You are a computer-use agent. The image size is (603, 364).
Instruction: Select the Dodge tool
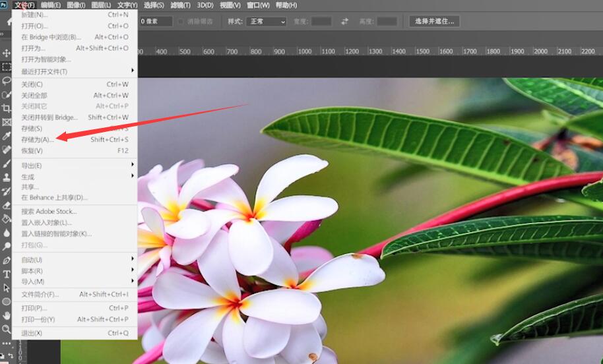[6, 247]
